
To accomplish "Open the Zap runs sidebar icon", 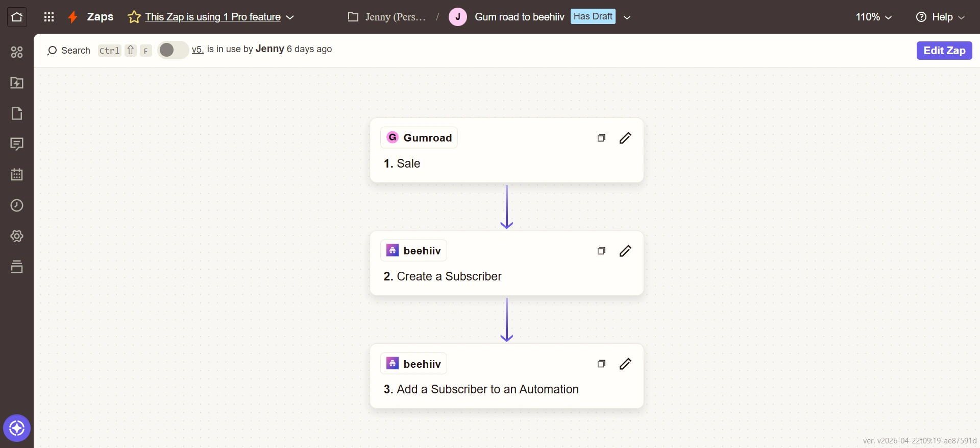I will pyautogui.click(x=17, y=83).
